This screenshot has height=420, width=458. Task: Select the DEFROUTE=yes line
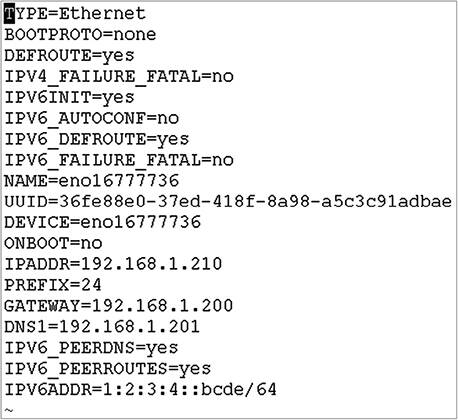[x=69, y=56]
